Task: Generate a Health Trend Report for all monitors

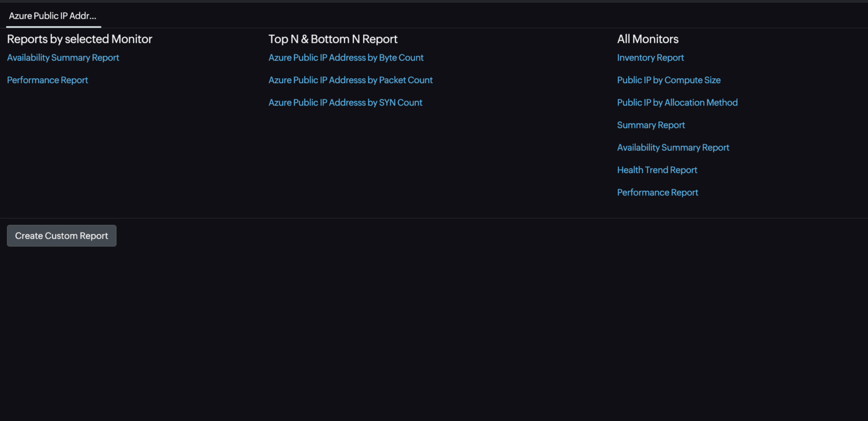Action: click(657, 170)
